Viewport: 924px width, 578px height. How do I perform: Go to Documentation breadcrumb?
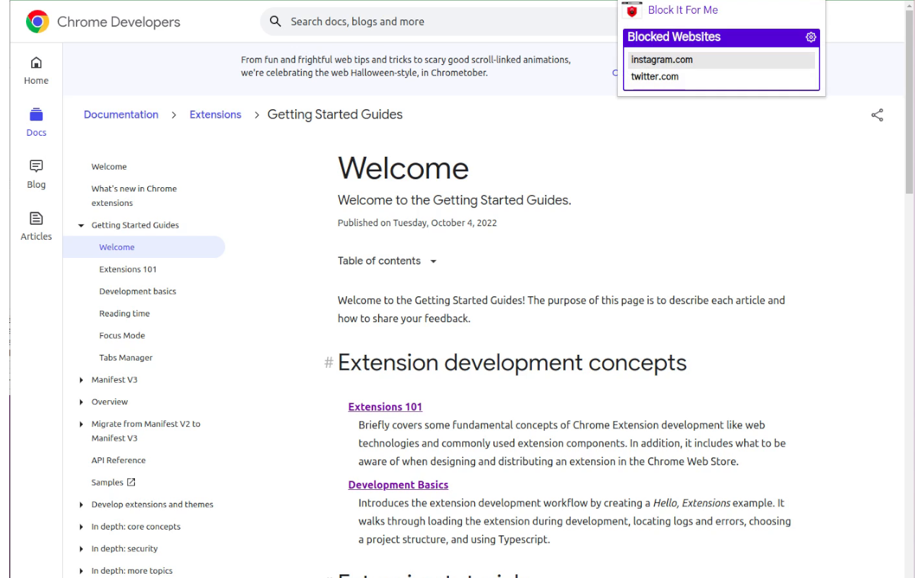121,114
